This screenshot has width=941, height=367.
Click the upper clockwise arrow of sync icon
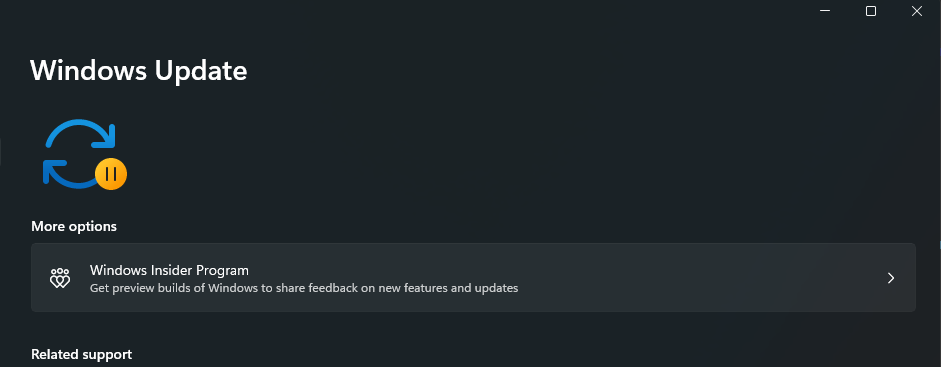point(81,134)
